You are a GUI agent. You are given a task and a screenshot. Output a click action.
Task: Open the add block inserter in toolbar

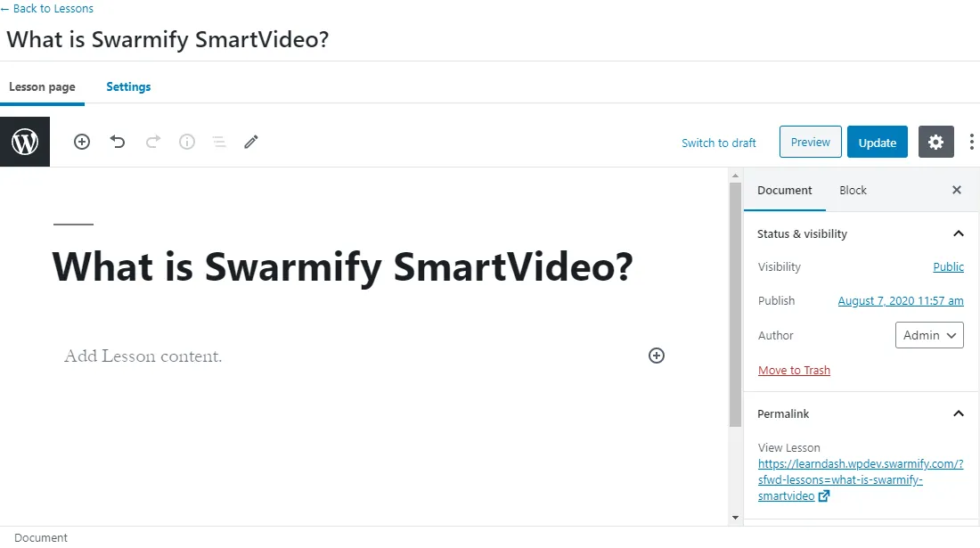82,142
